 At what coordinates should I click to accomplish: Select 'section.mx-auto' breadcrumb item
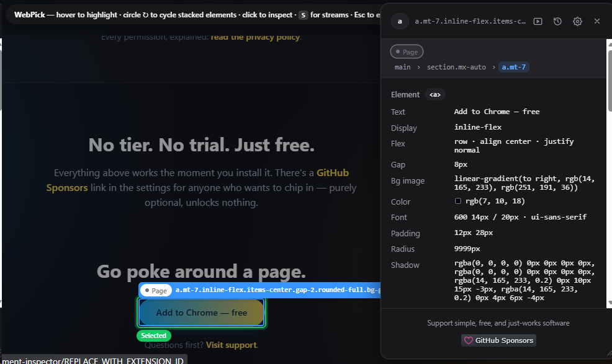pyautogui.click(x=456, y=67)
